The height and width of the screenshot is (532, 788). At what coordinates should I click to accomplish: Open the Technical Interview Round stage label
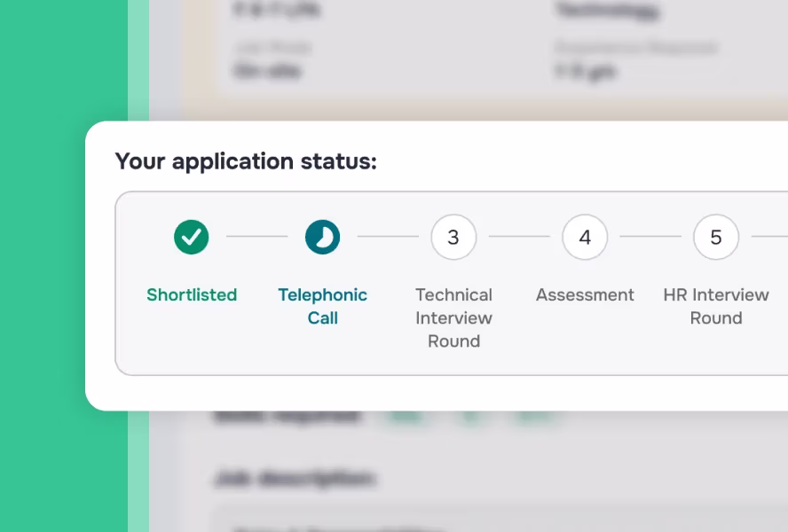[x=453, y=317]
